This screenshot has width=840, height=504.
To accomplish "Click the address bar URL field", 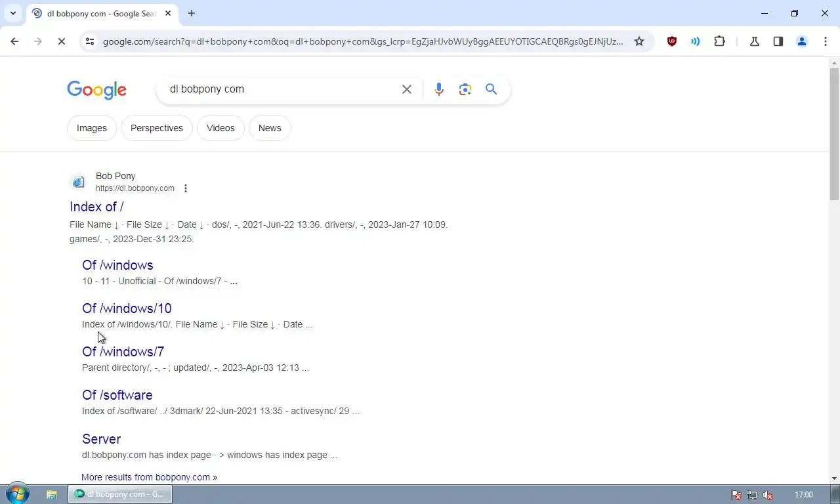I will [363, 41].
